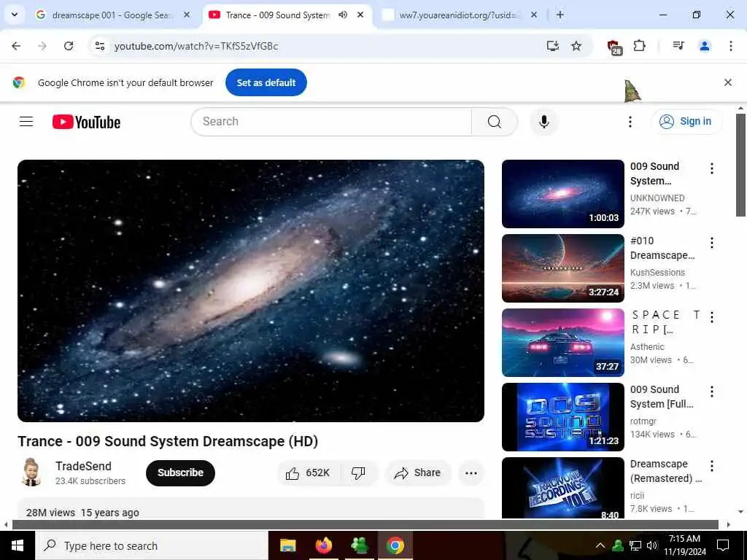747x560 pixels.
Task: Open the Dreamscape (Remastered) thumbnail
Action: [x=562, y=488]
